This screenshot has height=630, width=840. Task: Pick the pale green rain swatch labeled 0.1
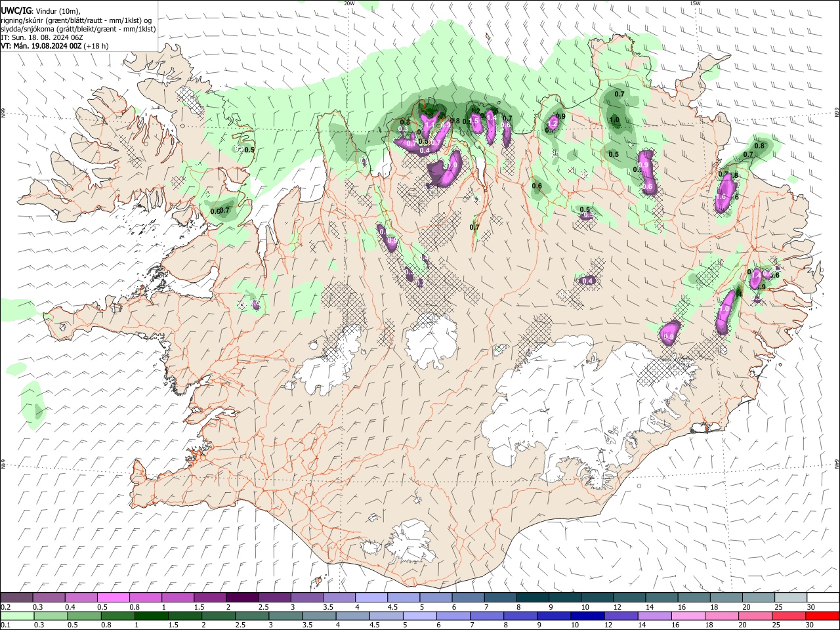tap(17, 616)
